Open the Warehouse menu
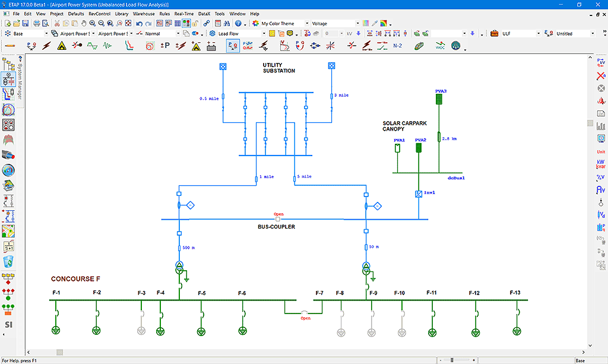 point(144,14)
